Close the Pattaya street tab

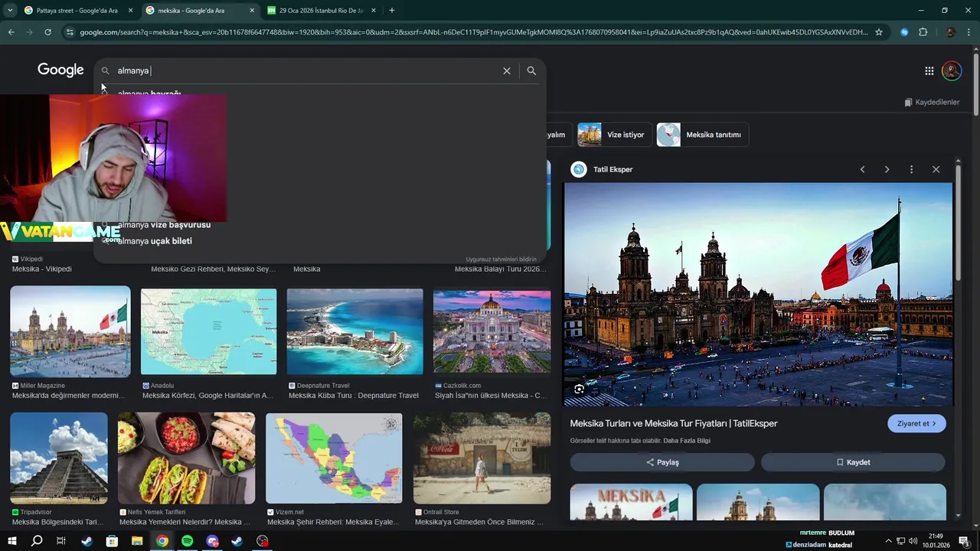[130, 11]
